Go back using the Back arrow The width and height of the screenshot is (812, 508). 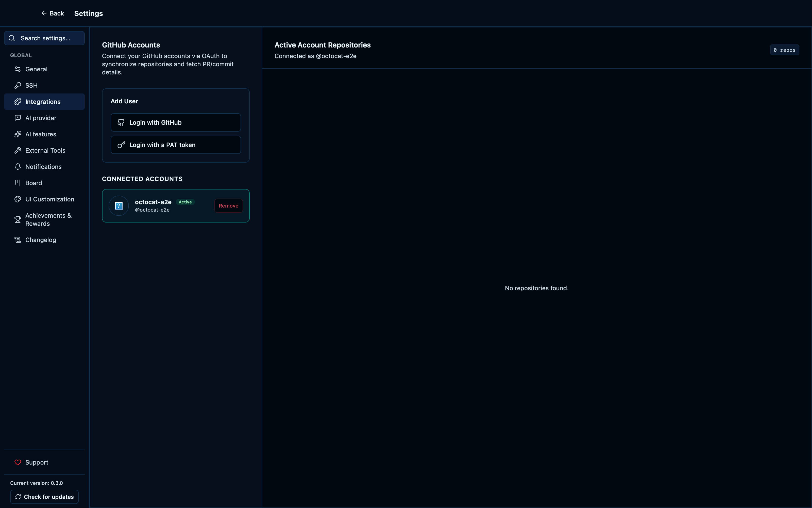52,13
